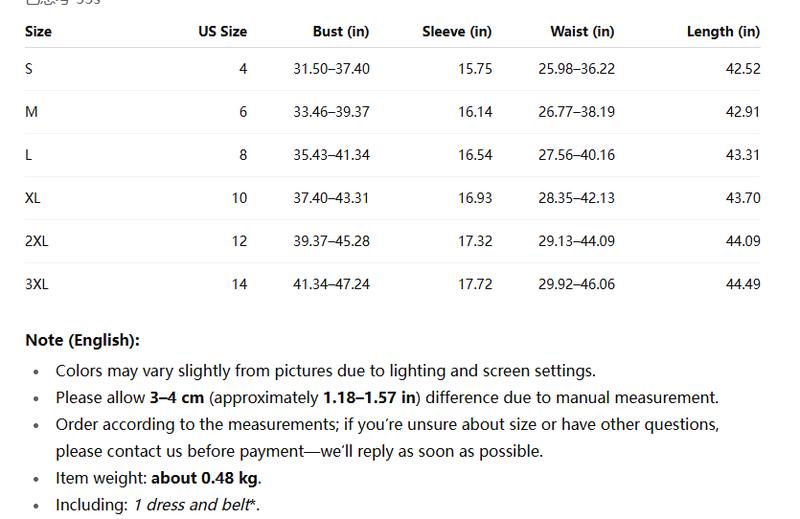Click the Size column header
The width and height of the screenshot is (800, 519).
coord(38,31)
